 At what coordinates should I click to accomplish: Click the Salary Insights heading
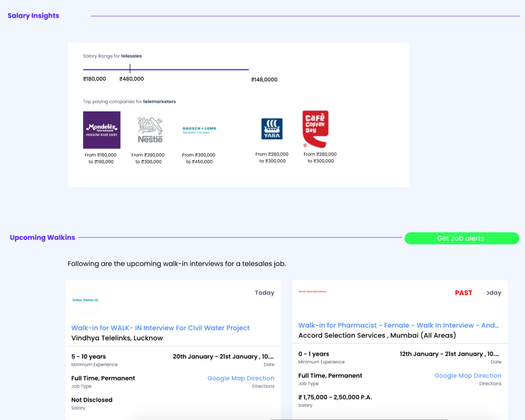[33, 15]
